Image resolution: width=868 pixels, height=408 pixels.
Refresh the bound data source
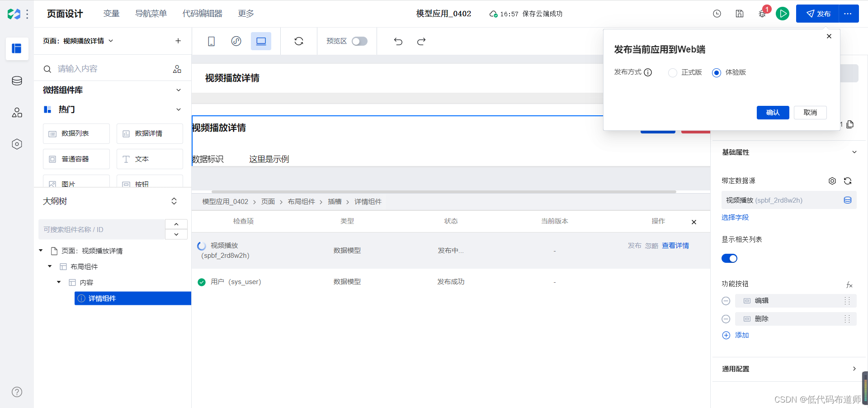(848, 181)
